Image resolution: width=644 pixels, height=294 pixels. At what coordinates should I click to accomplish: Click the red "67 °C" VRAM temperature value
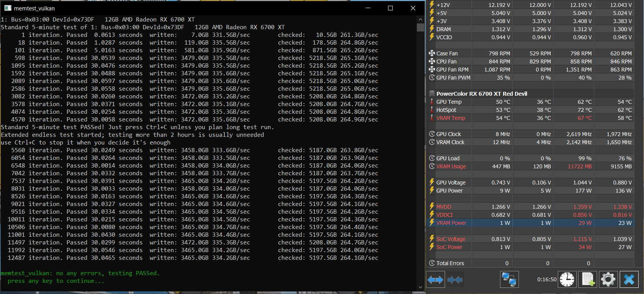(x=585, y=118)
